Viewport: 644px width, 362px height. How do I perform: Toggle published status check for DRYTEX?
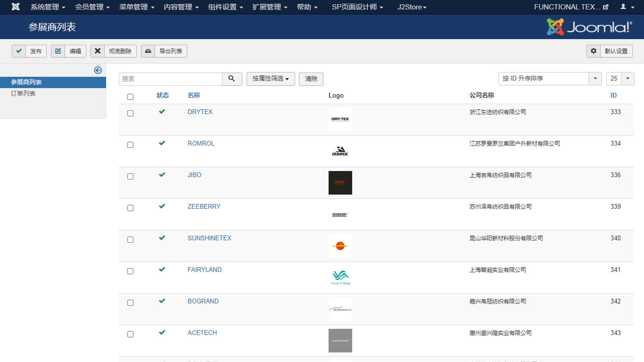162,112
